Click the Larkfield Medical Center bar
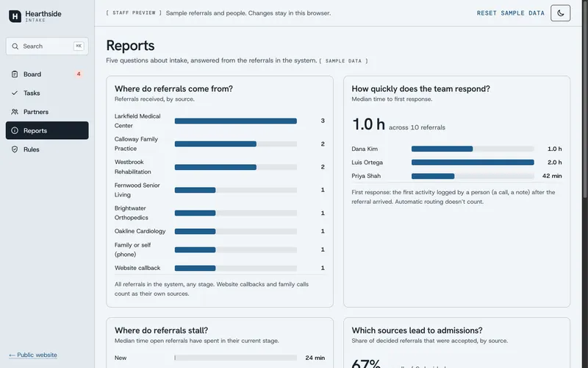Image resolution: width=588 pixels, height=368 pixels. [x=235, y=121]
